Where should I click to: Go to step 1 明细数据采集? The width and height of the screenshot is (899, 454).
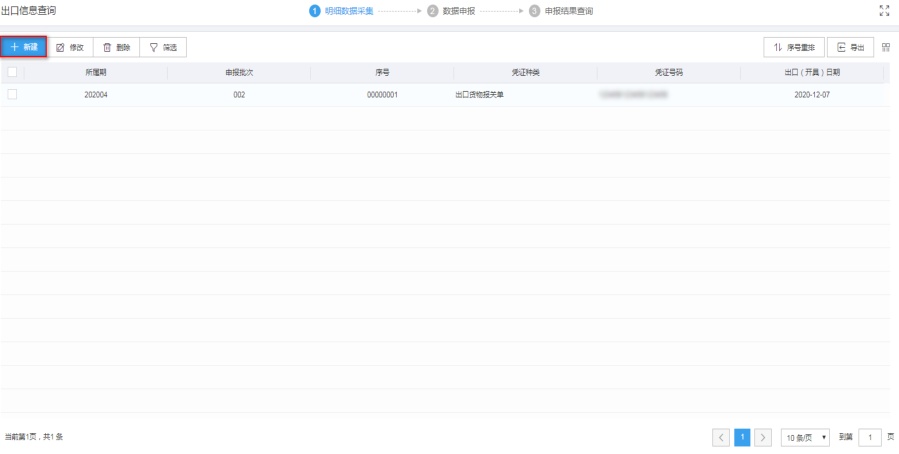342,11
